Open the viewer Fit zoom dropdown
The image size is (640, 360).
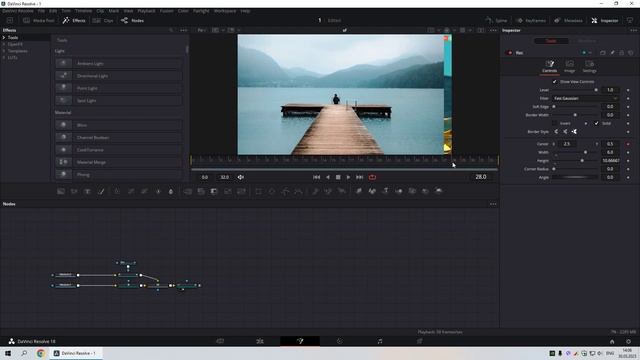(202, 30)
